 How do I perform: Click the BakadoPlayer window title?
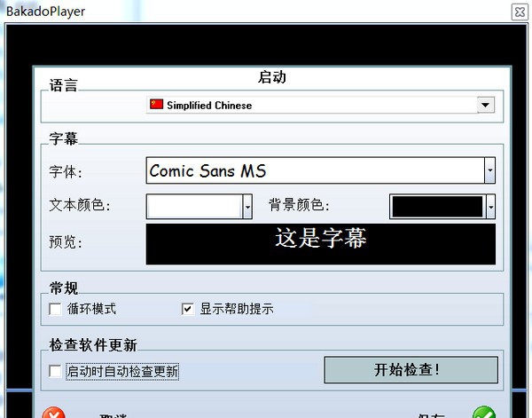pyautogui.click(x=45, y=12)
